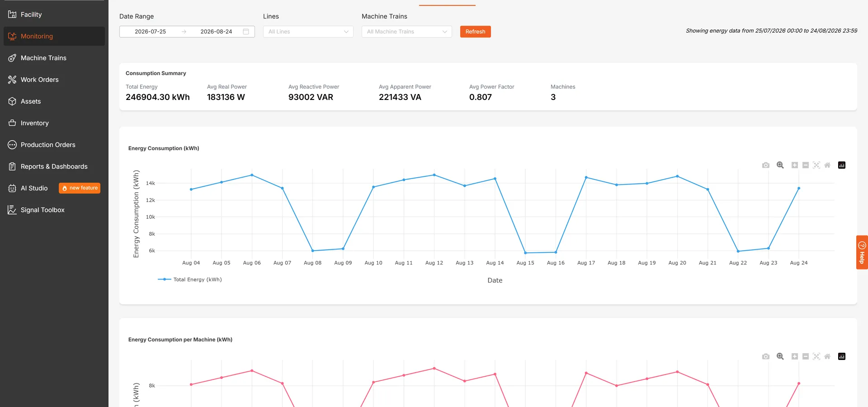Open the Help side tab
The width and height of the screenshot is (868, 407).
[862, 252]
